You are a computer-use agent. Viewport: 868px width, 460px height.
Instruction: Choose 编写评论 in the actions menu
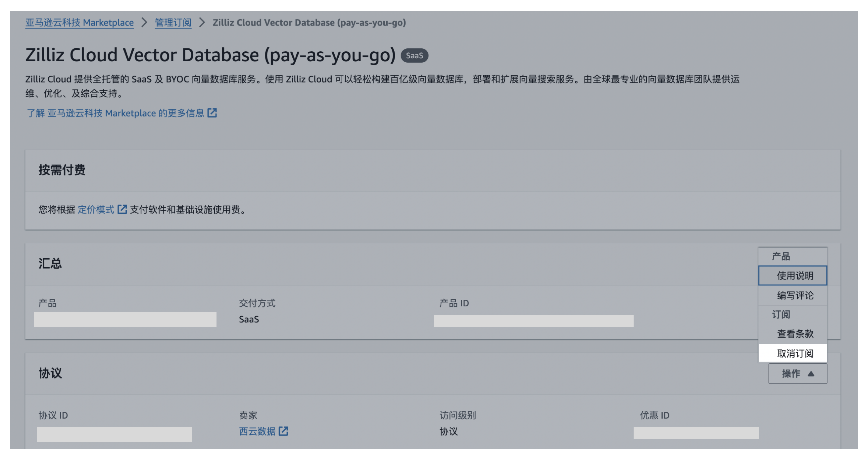coord(795,295)
